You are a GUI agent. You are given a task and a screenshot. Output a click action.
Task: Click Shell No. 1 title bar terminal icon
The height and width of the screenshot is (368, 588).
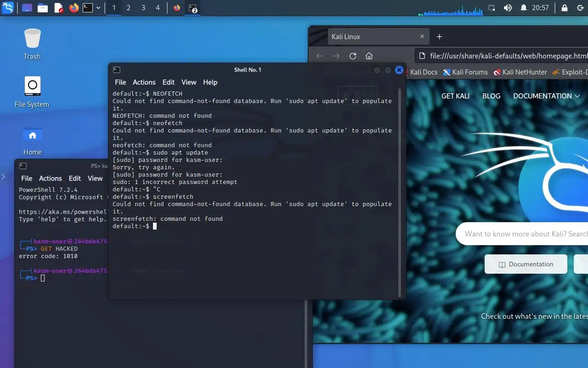pyautogui.click(x=117, y=70)
